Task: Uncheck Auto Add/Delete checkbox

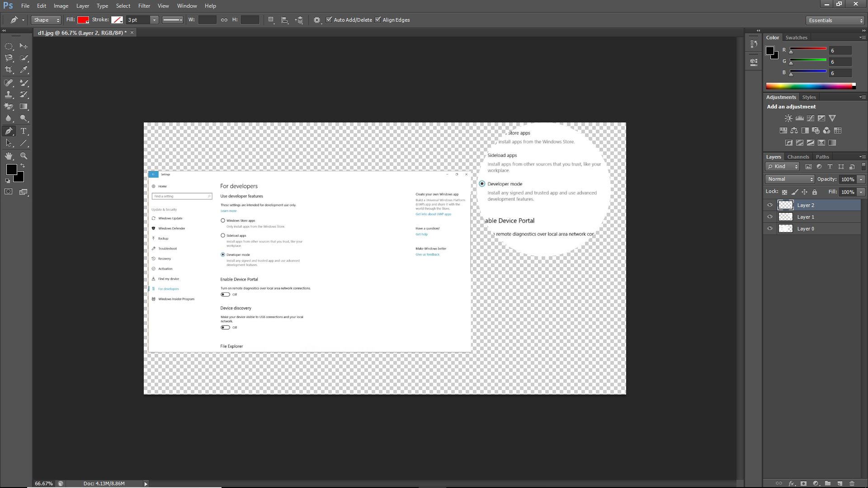Action: coord(329,20)
